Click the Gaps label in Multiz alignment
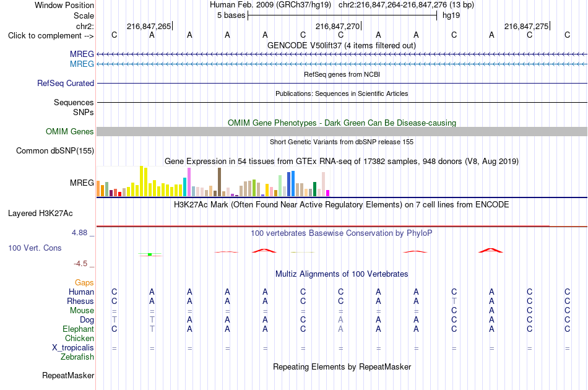The image size is (588, 390). click(84, 283)
